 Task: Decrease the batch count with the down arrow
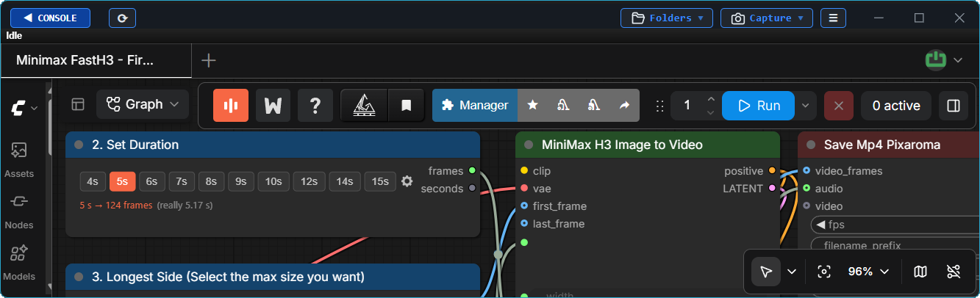(x=710, y=112)
